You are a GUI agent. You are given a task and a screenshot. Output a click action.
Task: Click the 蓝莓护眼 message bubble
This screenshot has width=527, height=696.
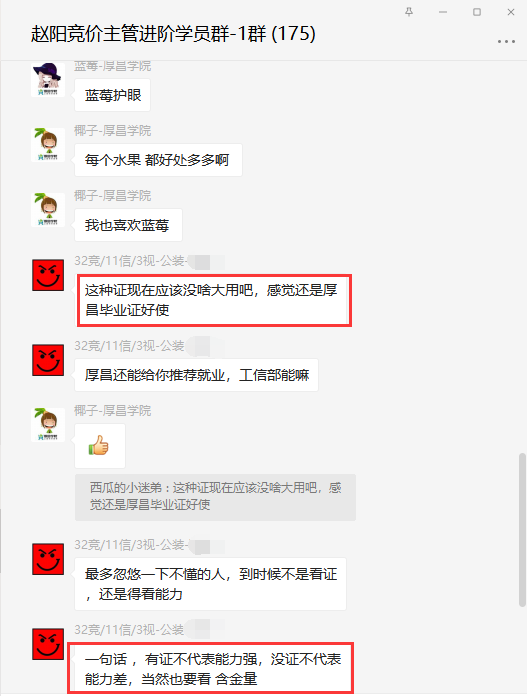click(112, 95)
